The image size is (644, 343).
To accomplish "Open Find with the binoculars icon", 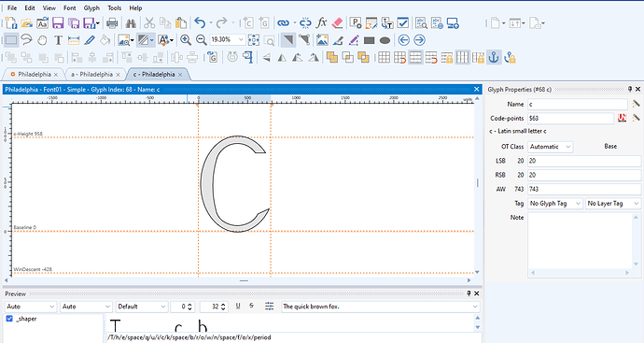I will [131, 23].
